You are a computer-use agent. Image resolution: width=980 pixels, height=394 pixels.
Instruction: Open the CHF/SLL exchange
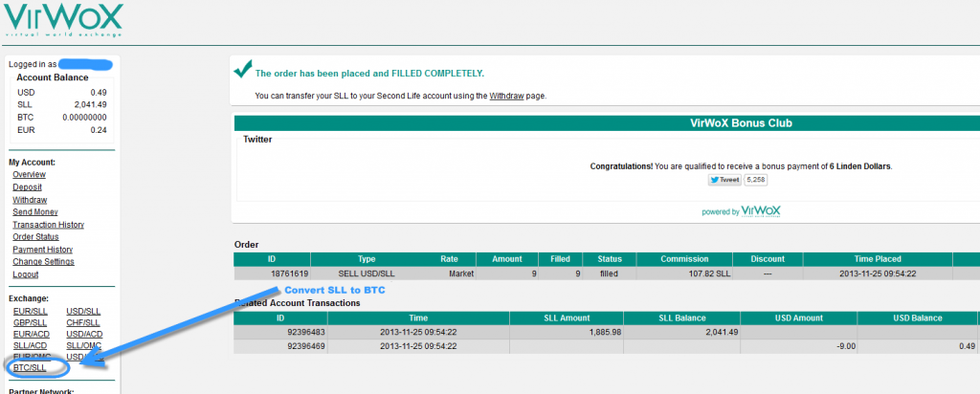pyautogui.click(x=83, y=323)
